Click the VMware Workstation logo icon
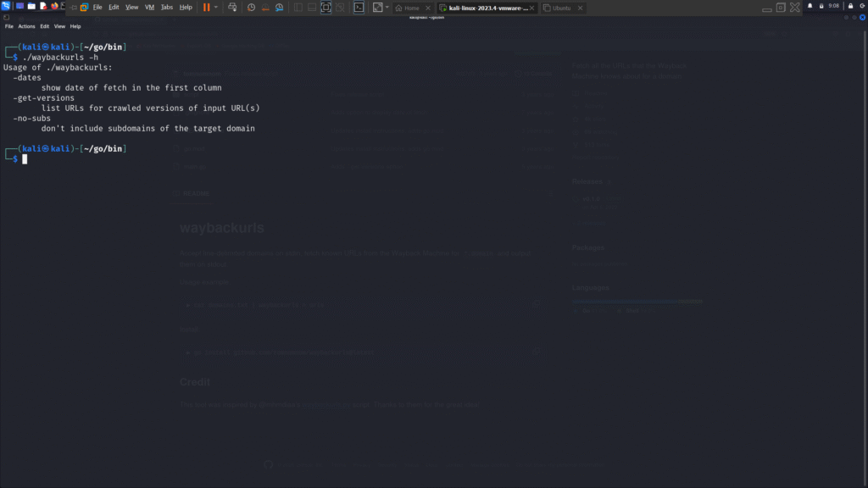 (x=84, y=7)
